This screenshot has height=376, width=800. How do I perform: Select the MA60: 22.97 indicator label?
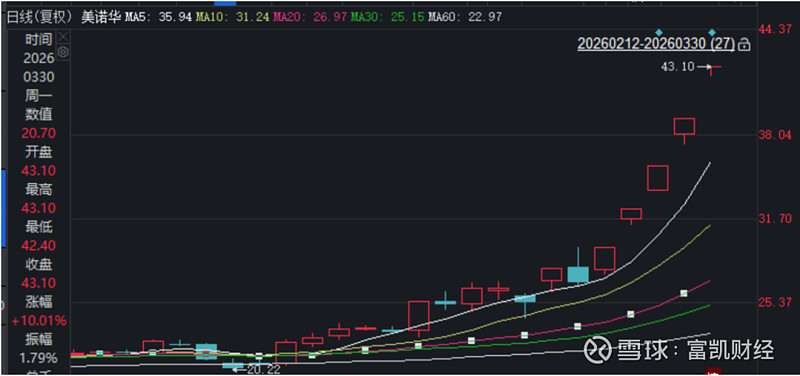[x=465, y=17]
